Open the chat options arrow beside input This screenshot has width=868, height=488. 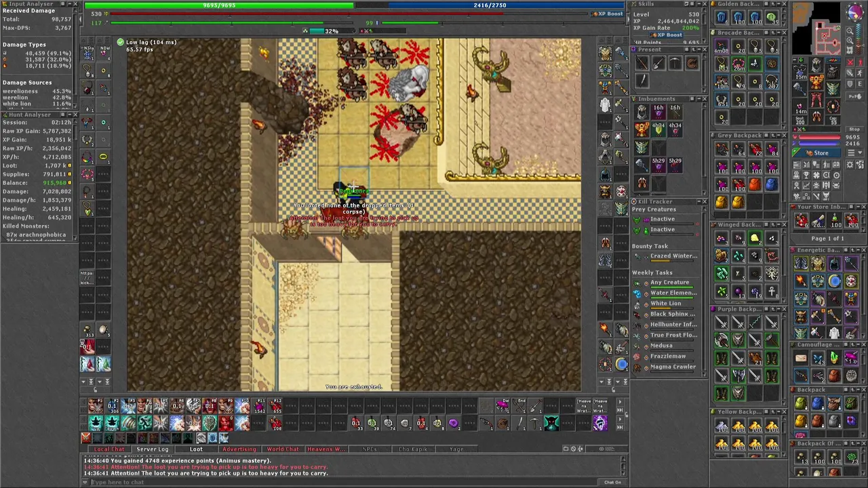pyautogui.click(x=85, y=483)
